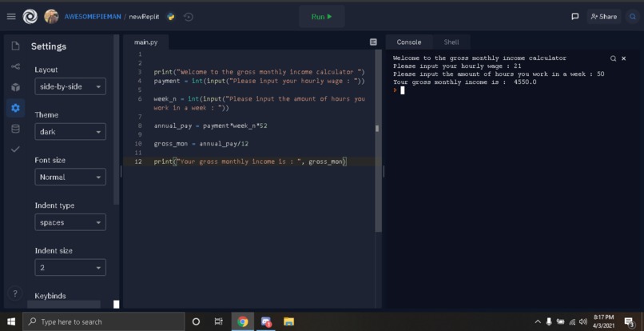Click line 3 Welcome print statement
644x331 pixels.
tap(260, 72)
